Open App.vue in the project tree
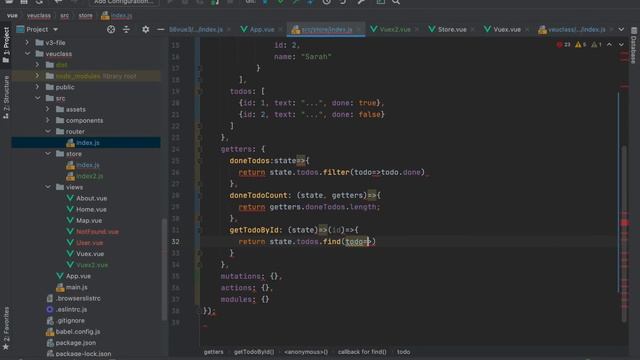Screen dimensions: 640x360 click(x=78, y=276)
